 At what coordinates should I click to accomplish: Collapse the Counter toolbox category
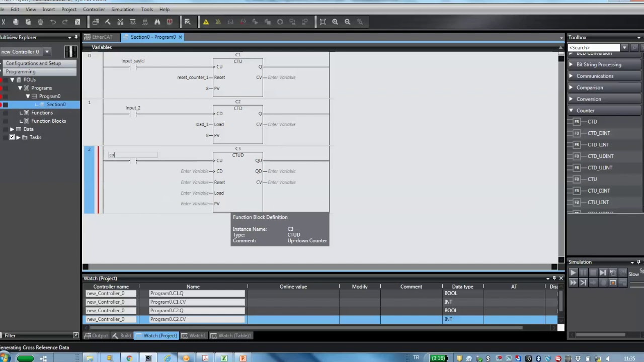(571, 111)
